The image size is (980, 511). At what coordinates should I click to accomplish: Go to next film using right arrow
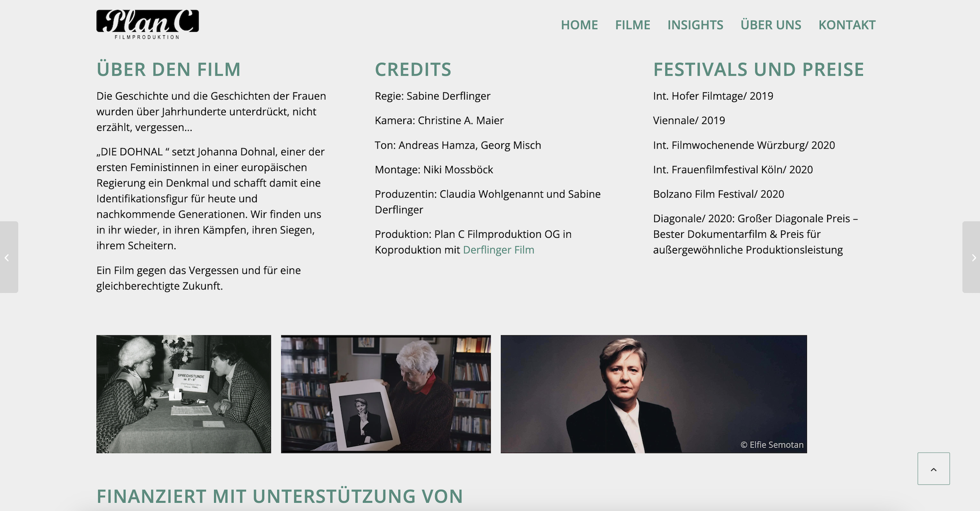coord(971,257)
